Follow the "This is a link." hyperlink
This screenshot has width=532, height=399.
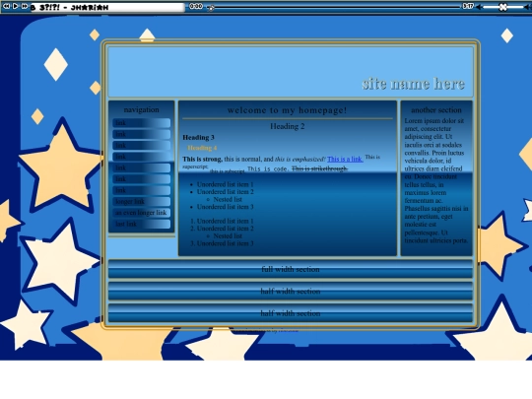[x=345, y=159]
